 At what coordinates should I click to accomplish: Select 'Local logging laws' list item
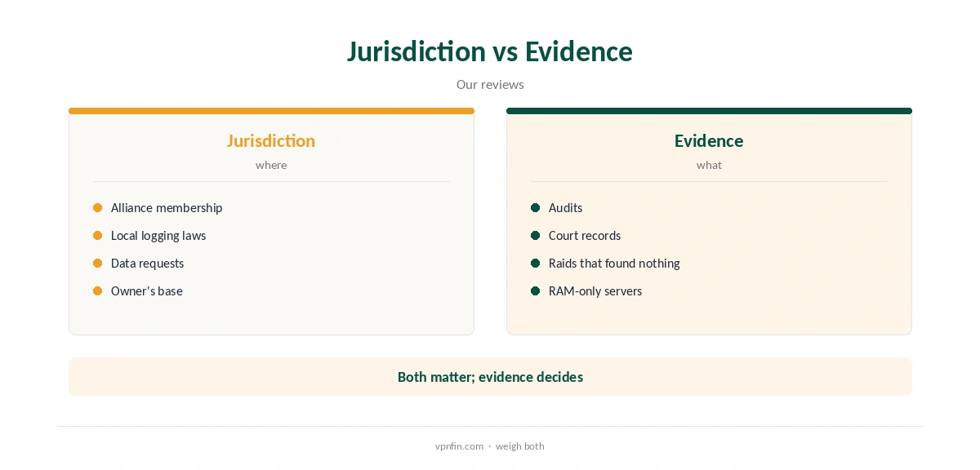pyautogui.click(x=158, y=236)
